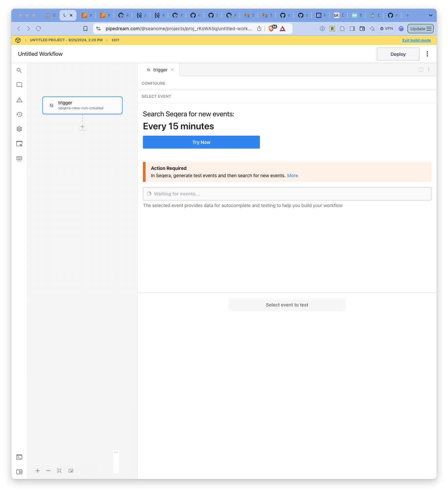The image size is (448, 493).
Task: Open the notes panel
Action: click(19, 85)
